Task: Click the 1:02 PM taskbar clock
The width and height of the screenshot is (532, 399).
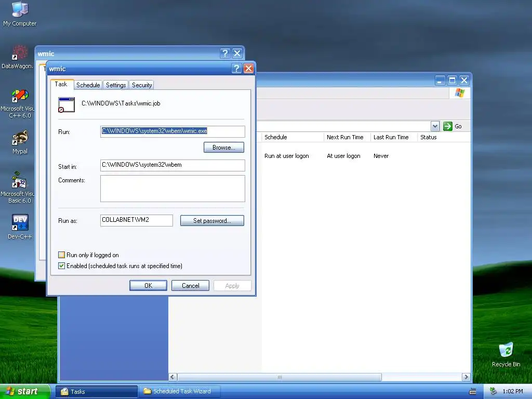Action: [513, 392]
